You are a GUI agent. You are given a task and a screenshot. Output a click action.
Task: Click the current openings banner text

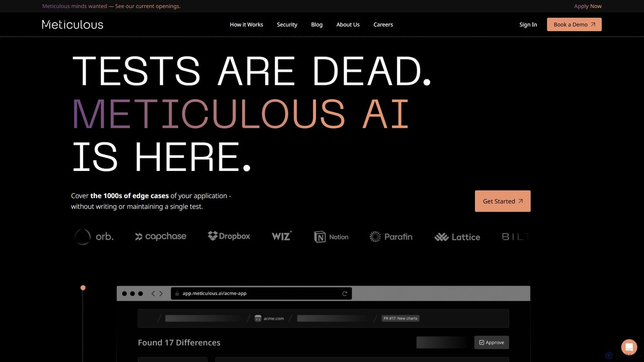(x=111, y=6)
